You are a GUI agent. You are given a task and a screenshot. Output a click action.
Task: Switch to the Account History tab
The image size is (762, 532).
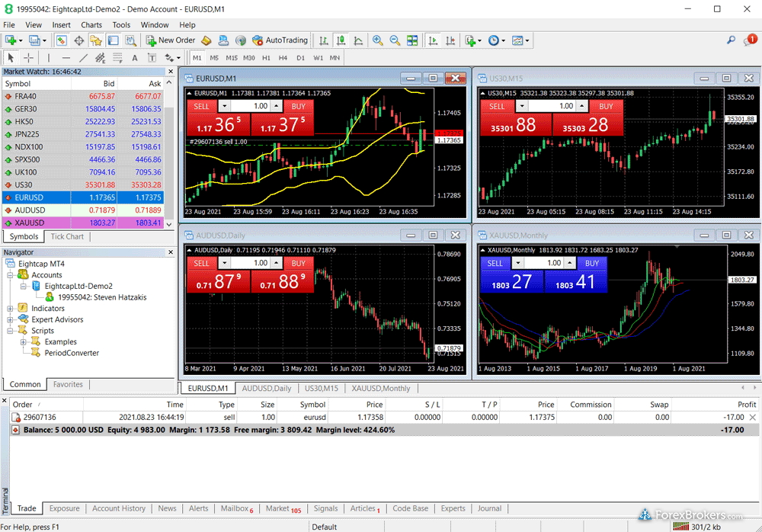point(119,508)
